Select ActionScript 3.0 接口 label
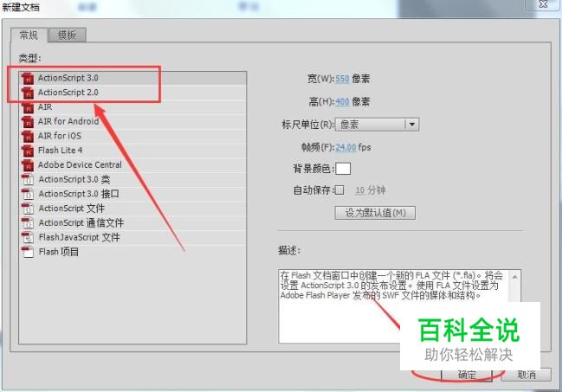 click(x=79, y=194)
